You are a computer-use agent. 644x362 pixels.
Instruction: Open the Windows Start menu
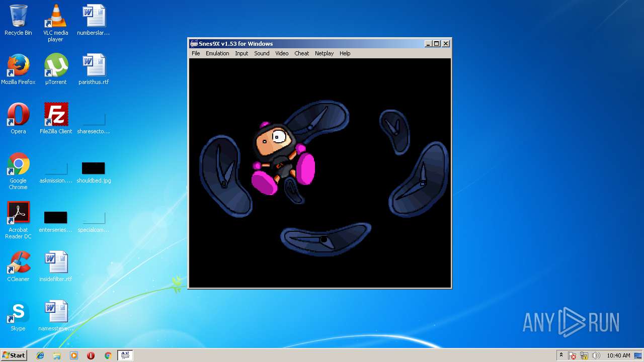pos(14,355)
